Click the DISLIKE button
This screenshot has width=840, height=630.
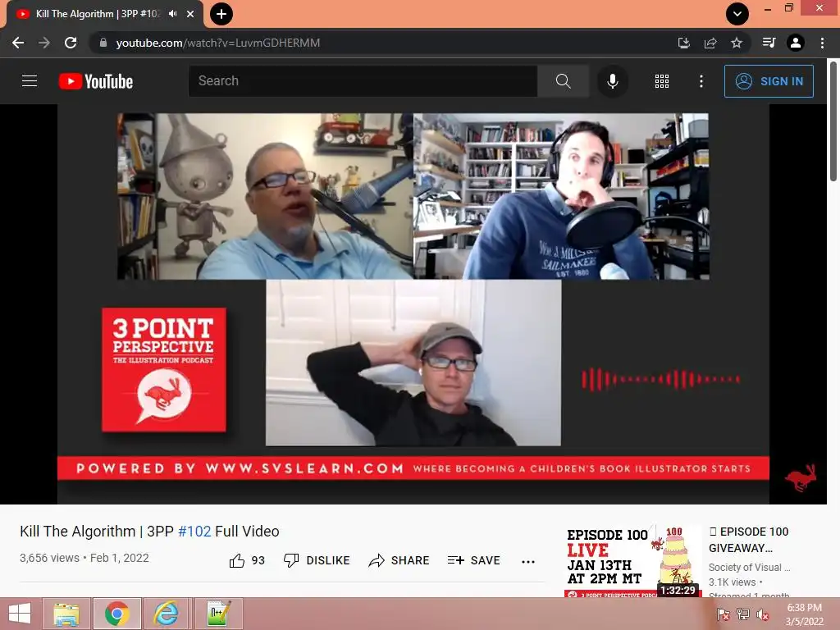[317, 560]
